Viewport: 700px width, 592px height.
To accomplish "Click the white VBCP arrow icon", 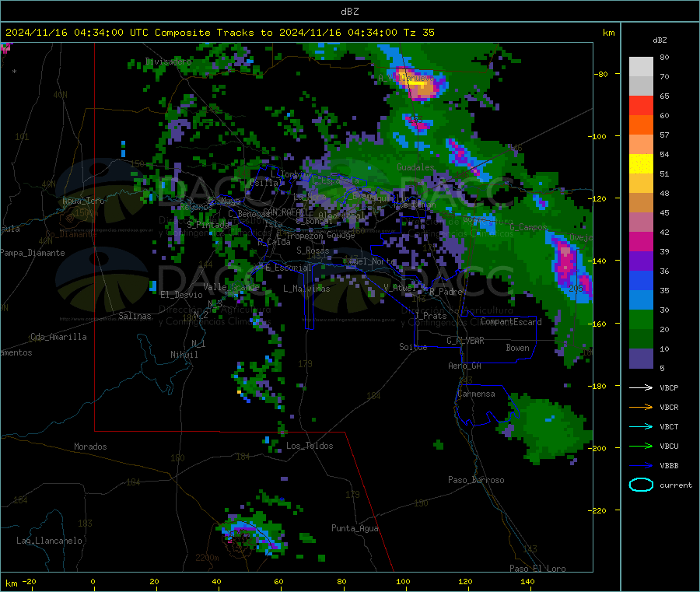I will tap(641, 387).
